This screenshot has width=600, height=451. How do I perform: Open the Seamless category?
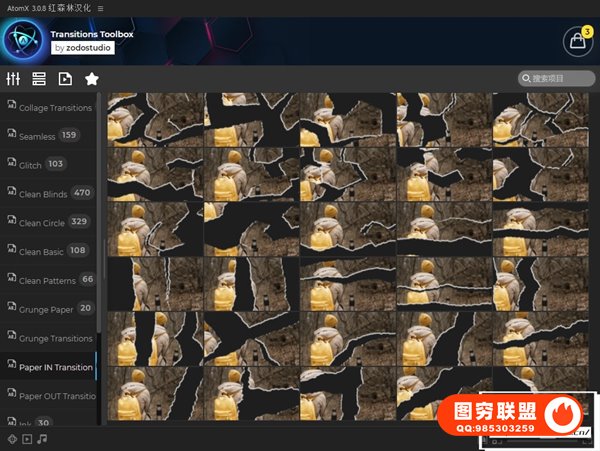(x=37, y=136)
